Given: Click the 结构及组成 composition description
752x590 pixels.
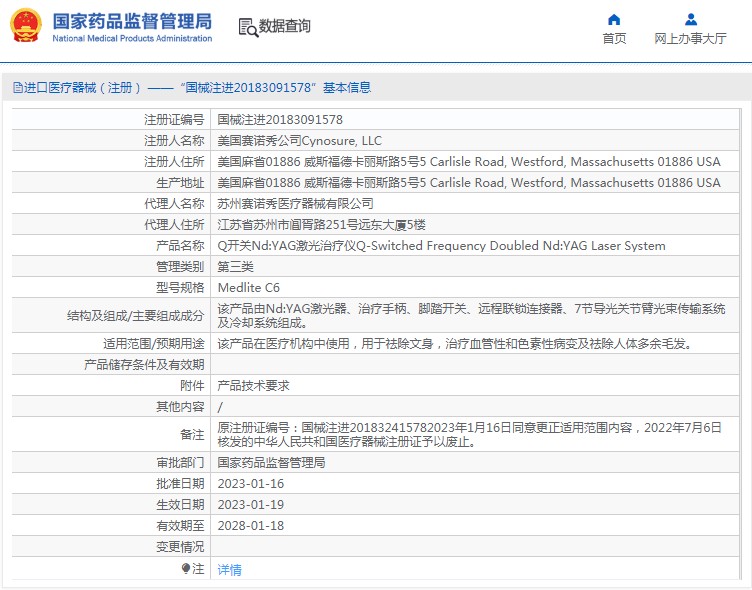Looking at the screenshot, I should [x=471, y=315].
